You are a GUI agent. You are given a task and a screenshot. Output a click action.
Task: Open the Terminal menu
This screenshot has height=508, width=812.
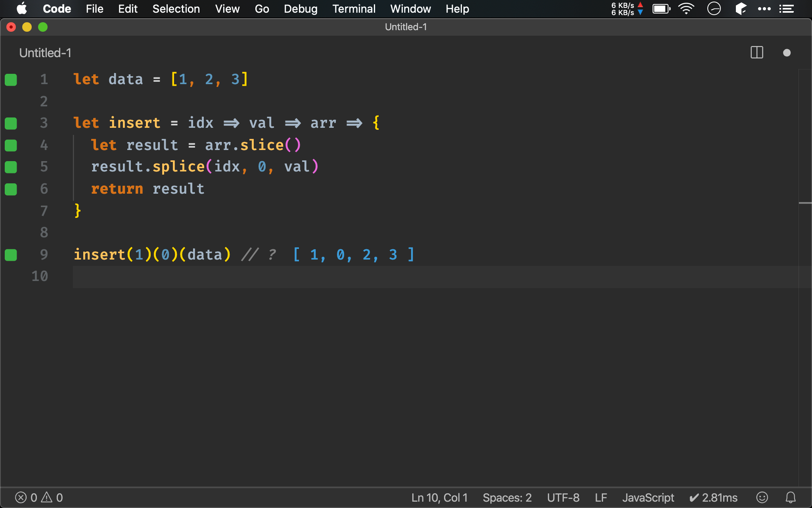click(354, 9)
